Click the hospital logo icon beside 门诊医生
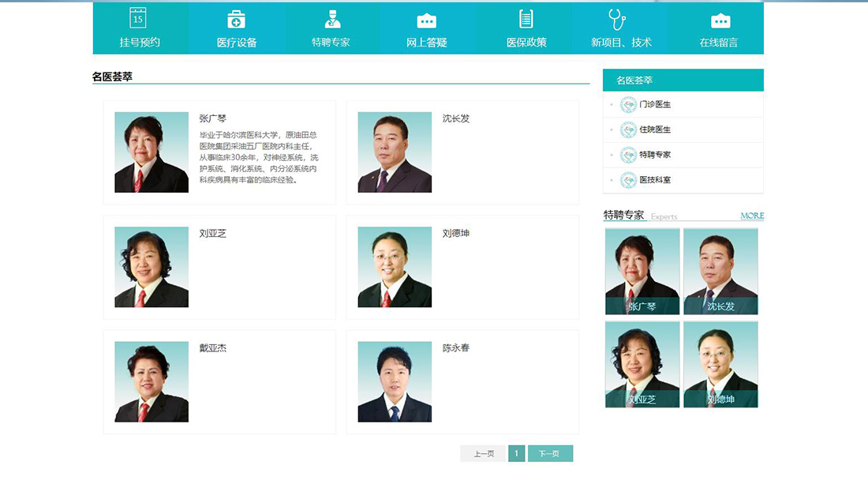Viewport: 868px width, 488px height. (x=627, y=104)
